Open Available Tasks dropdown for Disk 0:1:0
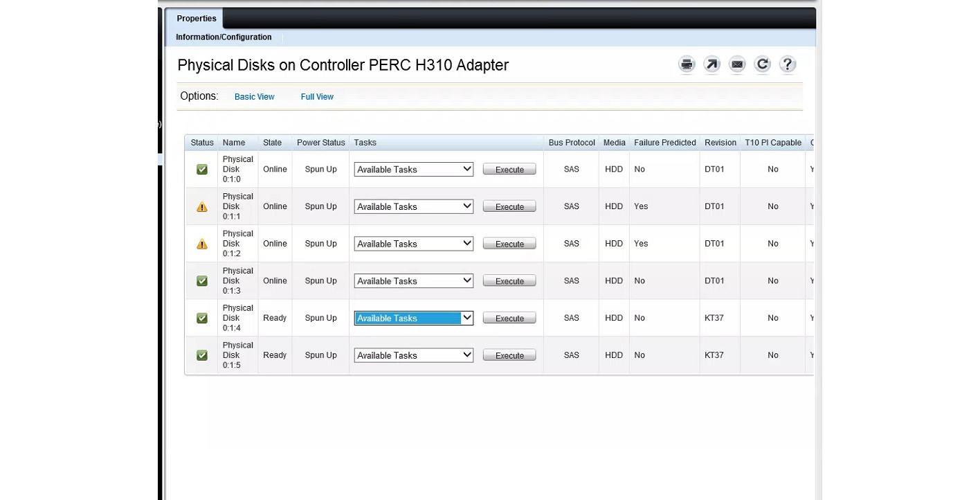 [x=413, y=169]
